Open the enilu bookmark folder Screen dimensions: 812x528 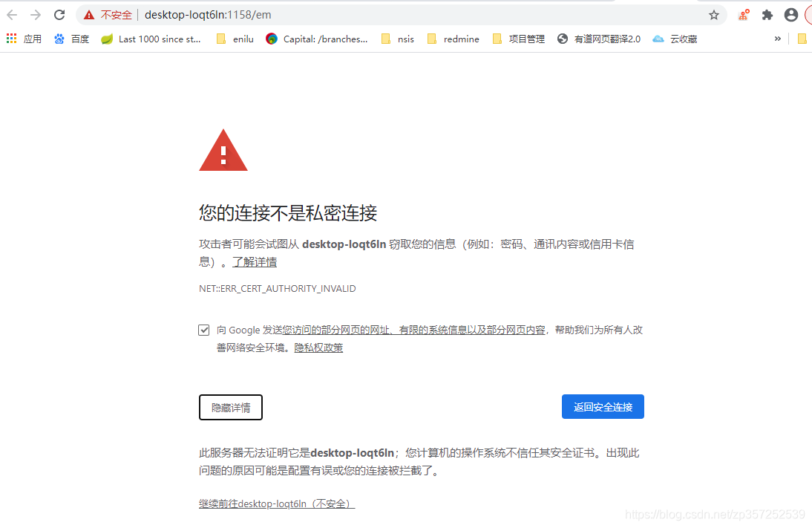(x=235, y=39)
